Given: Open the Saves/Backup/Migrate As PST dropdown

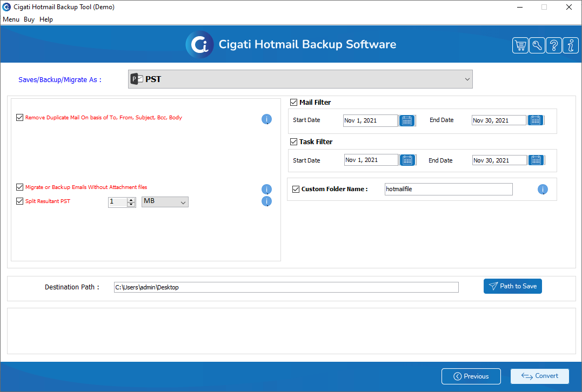Looking at the screenshot, I should pos(300,79).
